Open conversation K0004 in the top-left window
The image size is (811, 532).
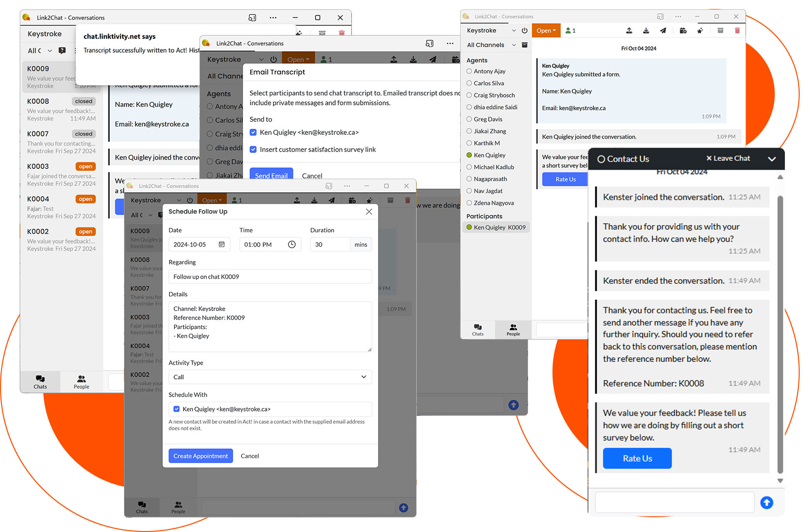point(62,207)
